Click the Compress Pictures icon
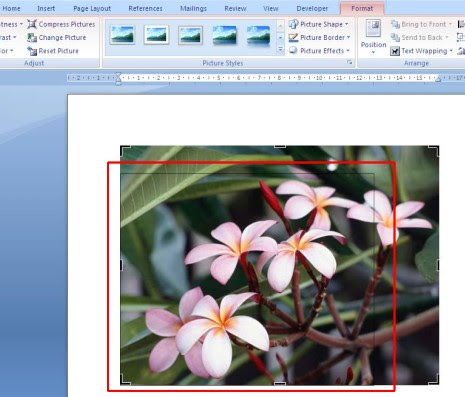The width and height of the screenshot is (465, 397). tap(32, 24)
